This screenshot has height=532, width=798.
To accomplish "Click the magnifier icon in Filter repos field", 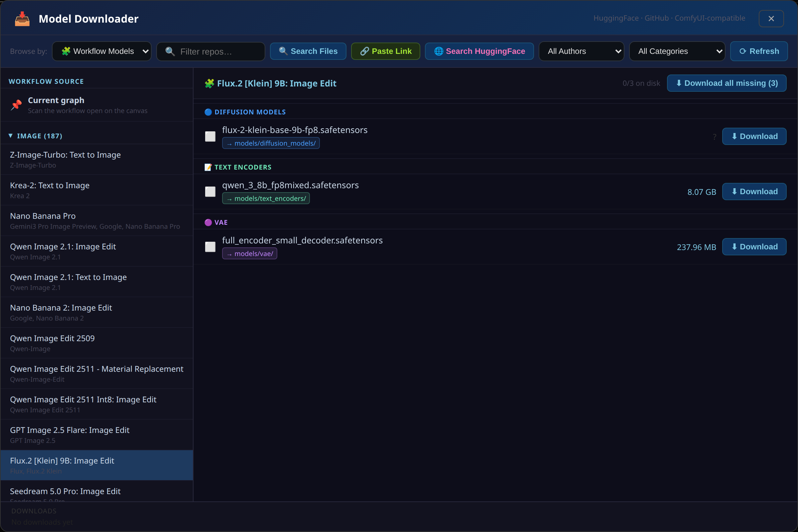I will [170, 52].
